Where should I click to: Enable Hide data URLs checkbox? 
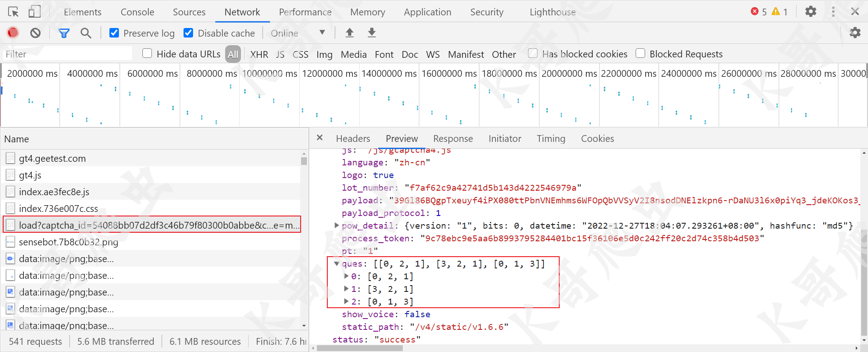[x=147, y=53]
